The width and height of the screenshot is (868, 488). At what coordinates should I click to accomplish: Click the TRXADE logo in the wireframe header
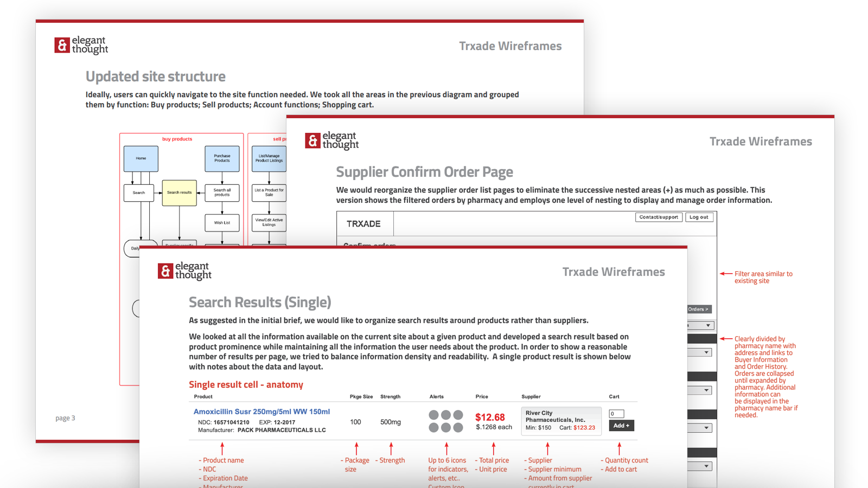click(363, 224)
